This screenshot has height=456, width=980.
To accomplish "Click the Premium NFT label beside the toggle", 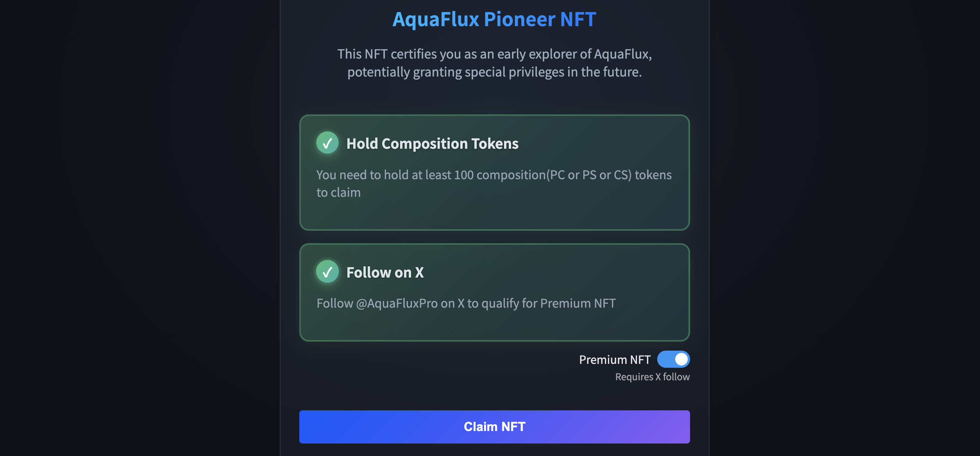I will 615,360.
